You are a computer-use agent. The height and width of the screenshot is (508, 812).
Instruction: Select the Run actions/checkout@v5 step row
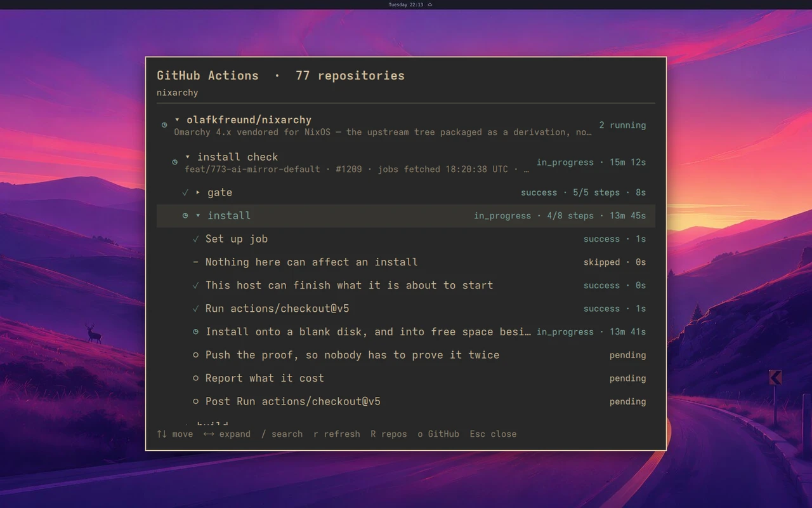point(406,309)
